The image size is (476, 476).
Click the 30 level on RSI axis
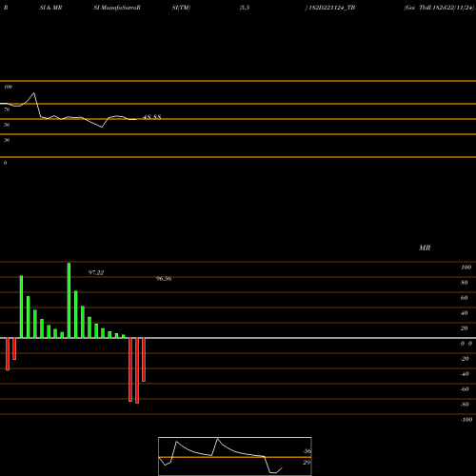coord(7,140)
